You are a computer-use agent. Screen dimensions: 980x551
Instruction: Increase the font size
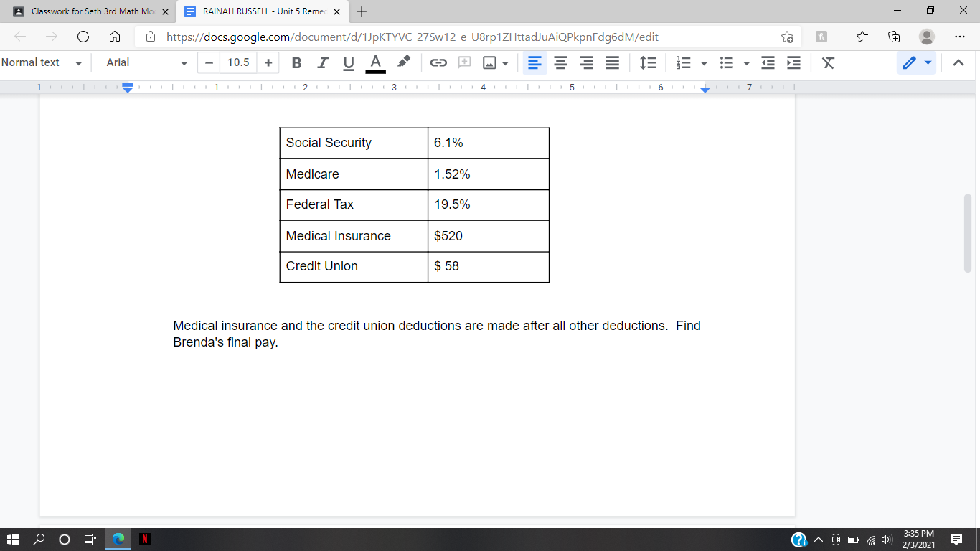coord(268,63)
